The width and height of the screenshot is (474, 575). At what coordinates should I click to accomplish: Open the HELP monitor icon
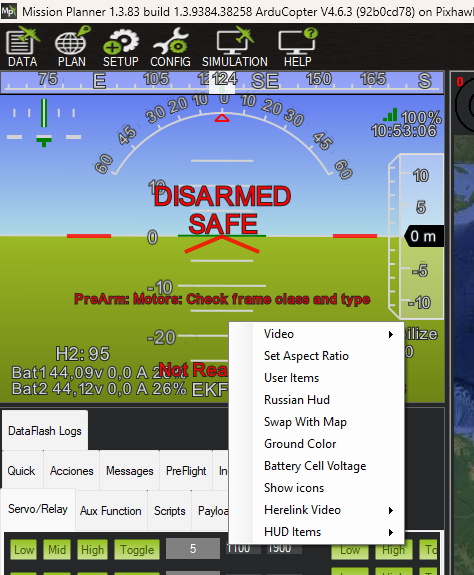(298, 47)
